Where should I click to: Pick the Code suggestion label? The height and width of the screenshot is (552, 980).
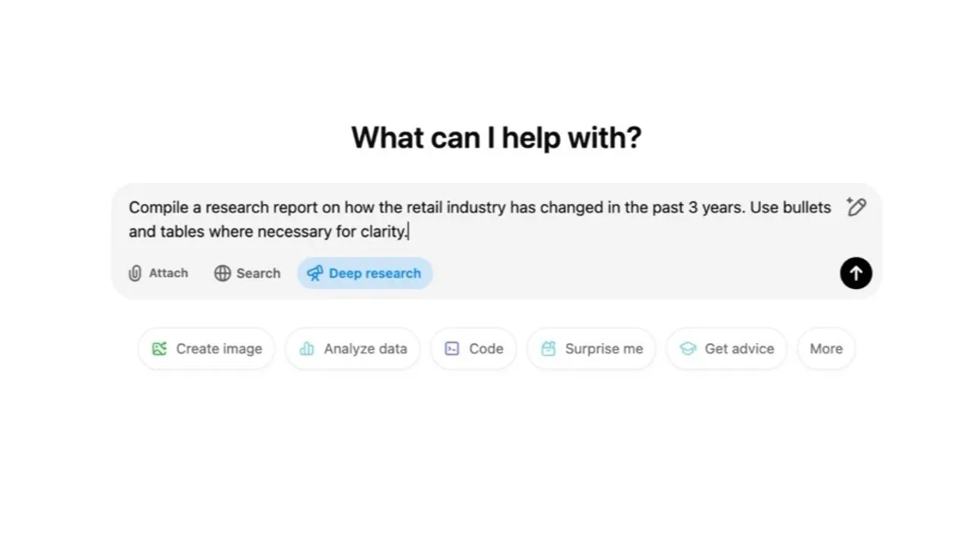pos(486,349)
